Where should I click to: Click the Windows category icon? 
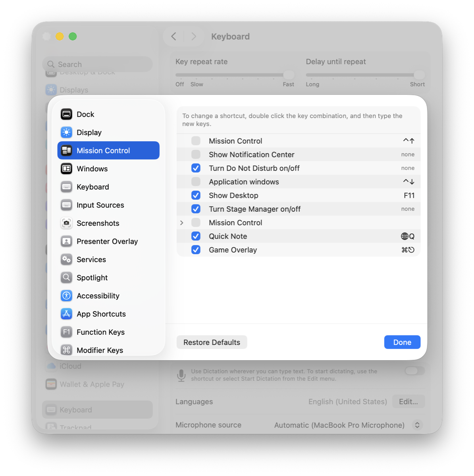(x=66, y=169)
